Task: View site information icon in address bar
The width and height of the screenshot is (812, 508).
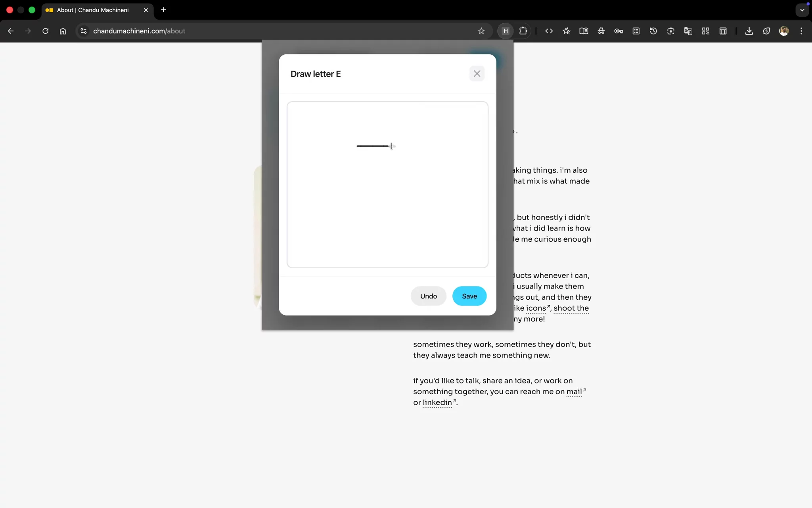Action: pyautogui.click(x=83, y=31)
